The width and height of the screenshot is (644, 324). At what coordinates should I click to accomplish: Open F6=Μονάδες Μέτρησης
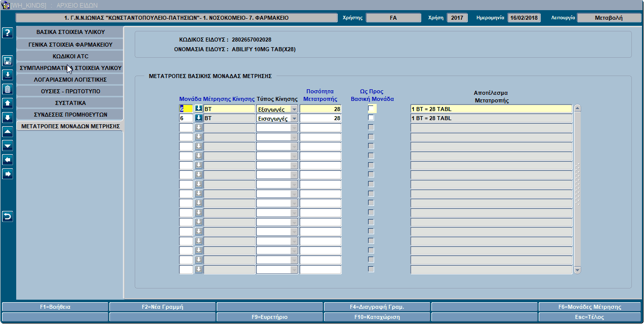click(590, 307)
